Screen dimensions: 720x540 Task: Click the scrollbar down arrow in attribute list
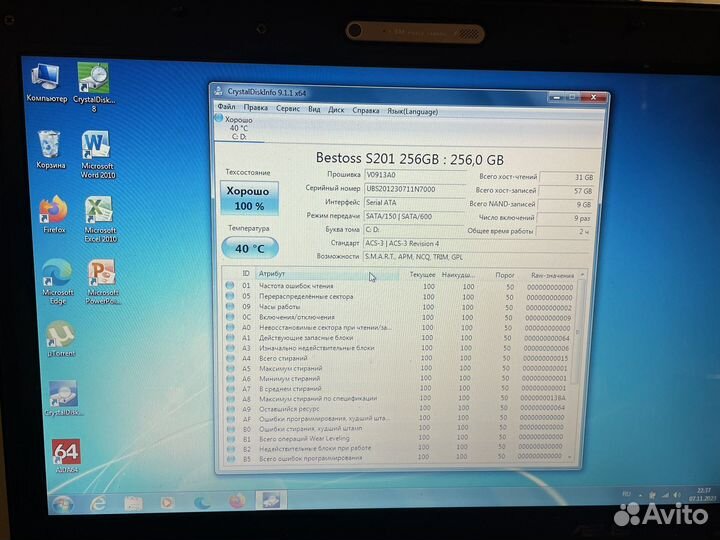[x=571, y=457]
